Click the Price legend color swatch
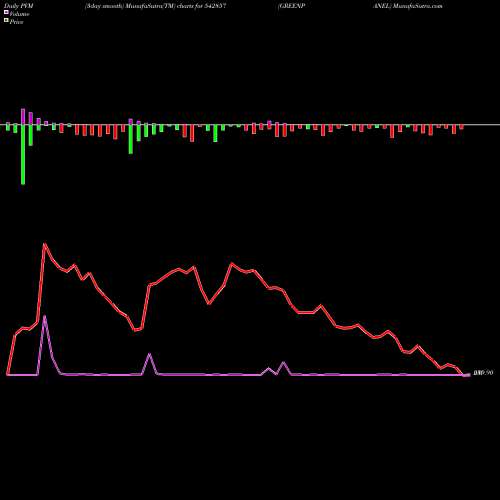The image size is (500, 500). (x=6, y=21)
